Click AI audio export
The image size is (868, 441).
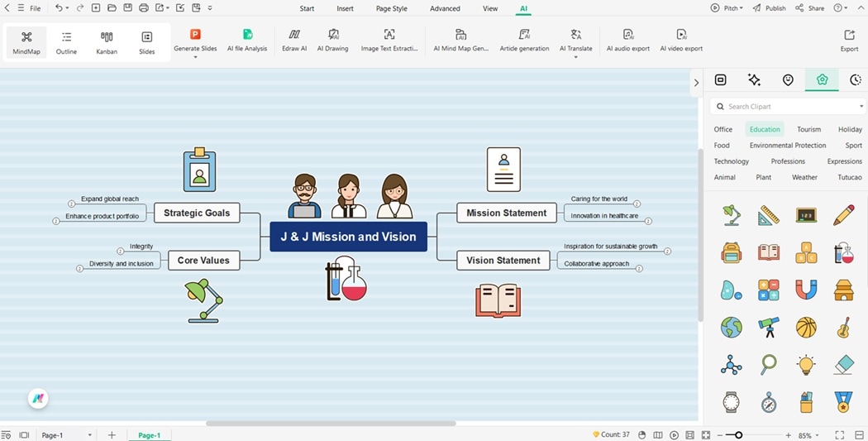click(x=628, y=41)
